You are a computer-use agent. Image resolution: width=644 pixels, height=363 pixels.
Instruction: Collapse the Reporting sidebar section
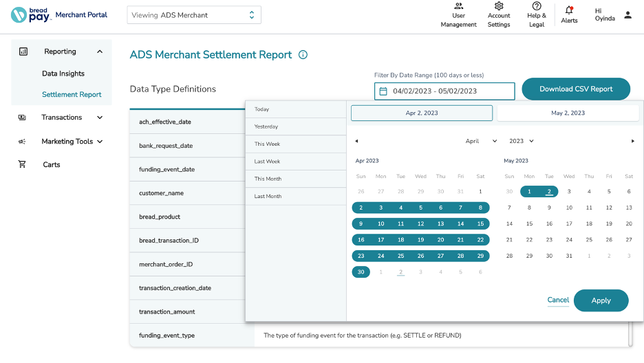(x=100, y=52)
